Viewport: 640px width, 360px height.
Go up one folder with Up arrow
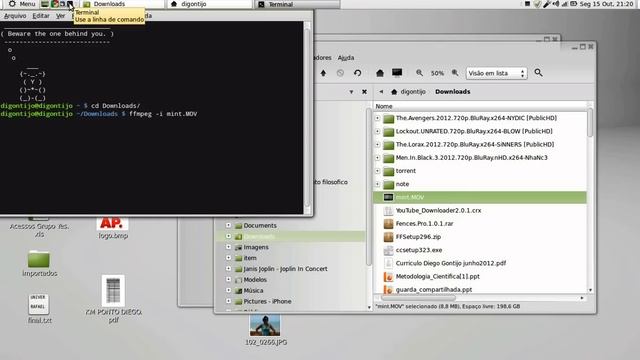click(323, 73)
